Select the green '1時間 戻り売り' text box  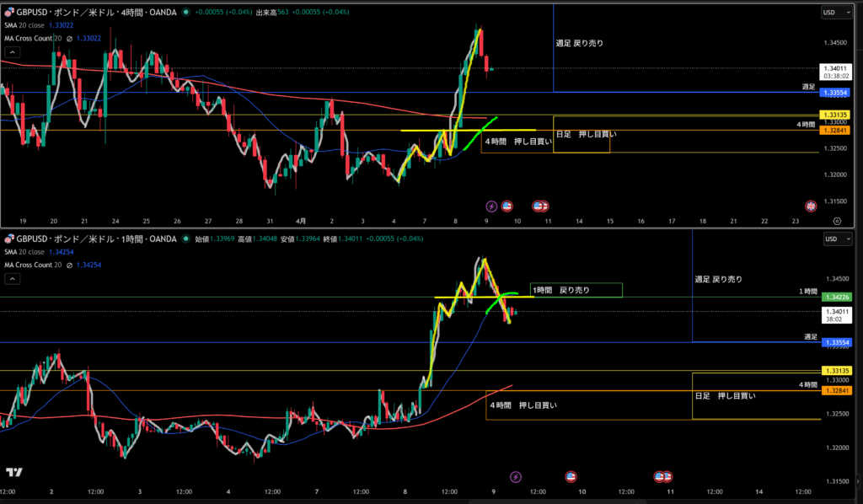coord(576,290)
